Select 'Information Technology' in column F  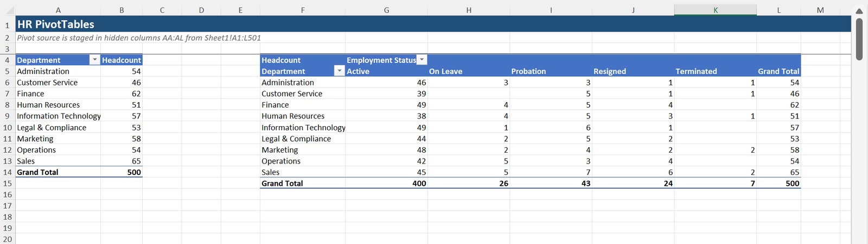click(x=303, y=128)
